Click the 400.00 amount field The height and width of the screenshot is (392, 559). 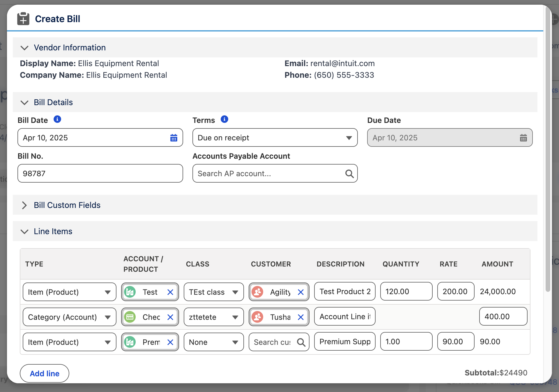[x=503, y=317]
